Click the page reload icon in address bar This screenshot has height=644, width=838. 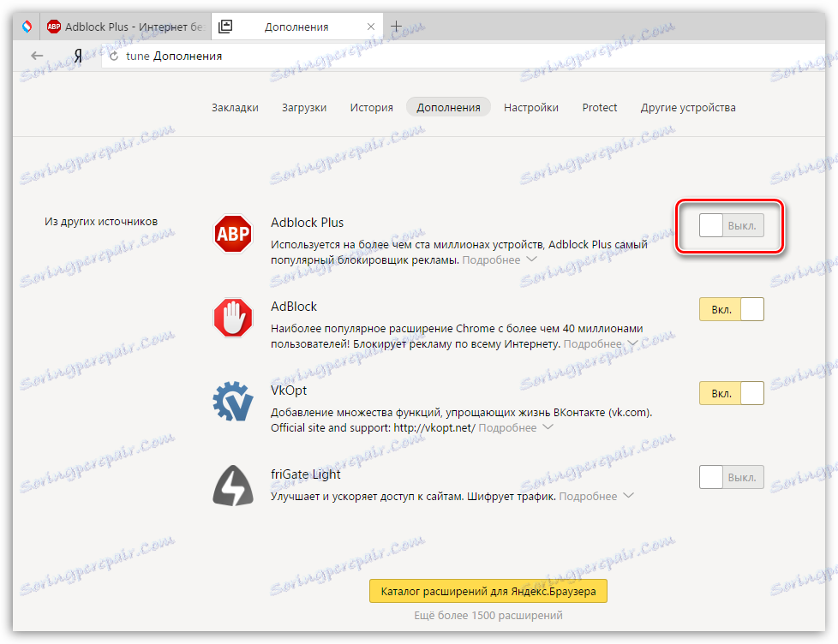(114, 55)
